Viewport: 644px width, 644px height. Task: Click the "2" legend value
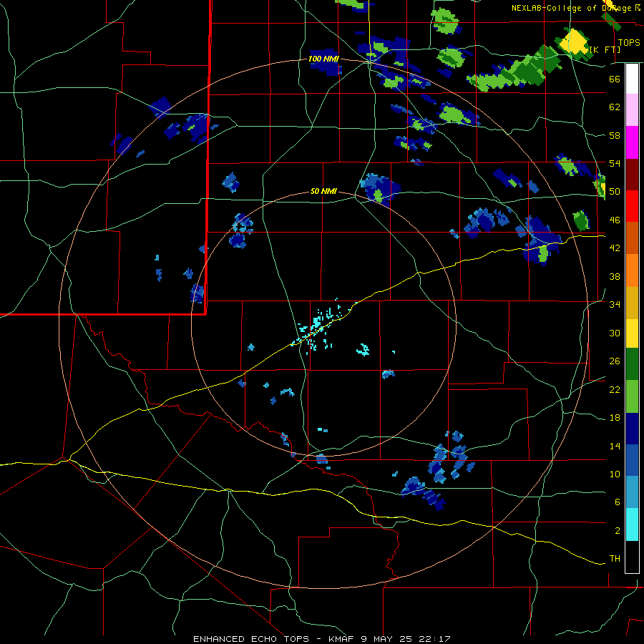(618, 531)
